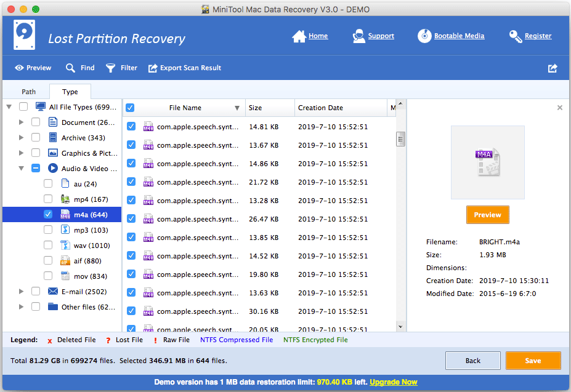Toggle the All File Types checkbox

[x=23, y=106]
